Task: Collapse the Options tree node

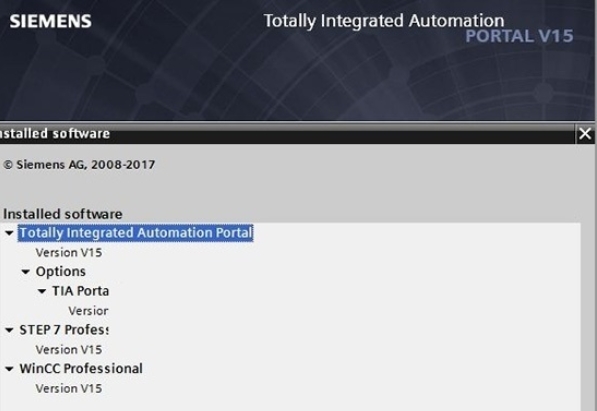Action: 26,272
